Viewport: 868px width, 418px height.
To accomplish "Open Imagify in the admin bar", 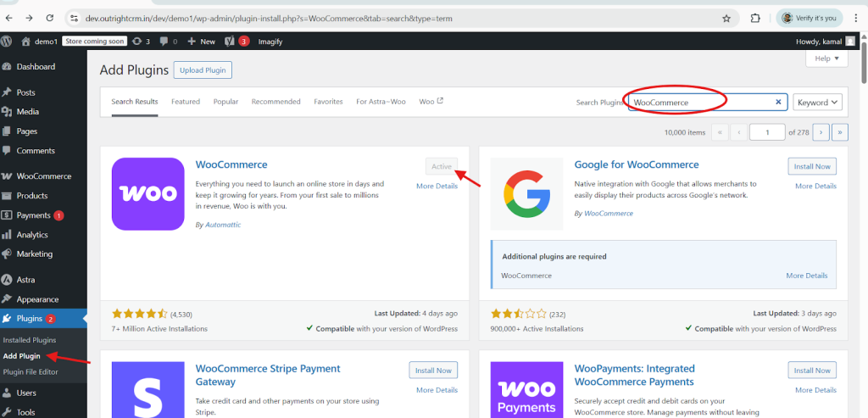I will tap(270, 41).
